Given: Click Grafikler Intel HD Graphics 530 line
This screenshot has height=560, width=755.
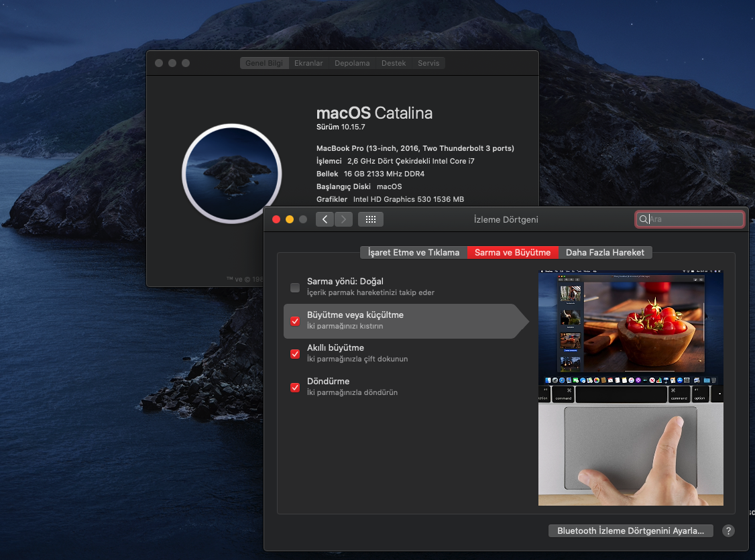Looking at the screenshot, I should pyautogui.click(x=390, y=199).
